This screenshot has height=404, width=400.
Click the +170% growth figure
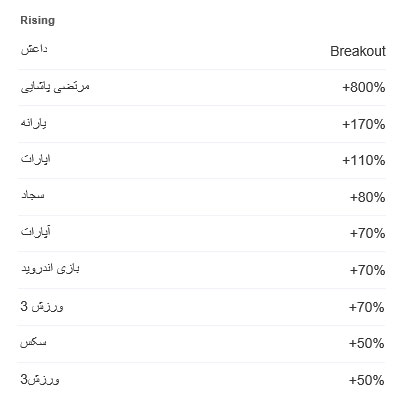364,124
